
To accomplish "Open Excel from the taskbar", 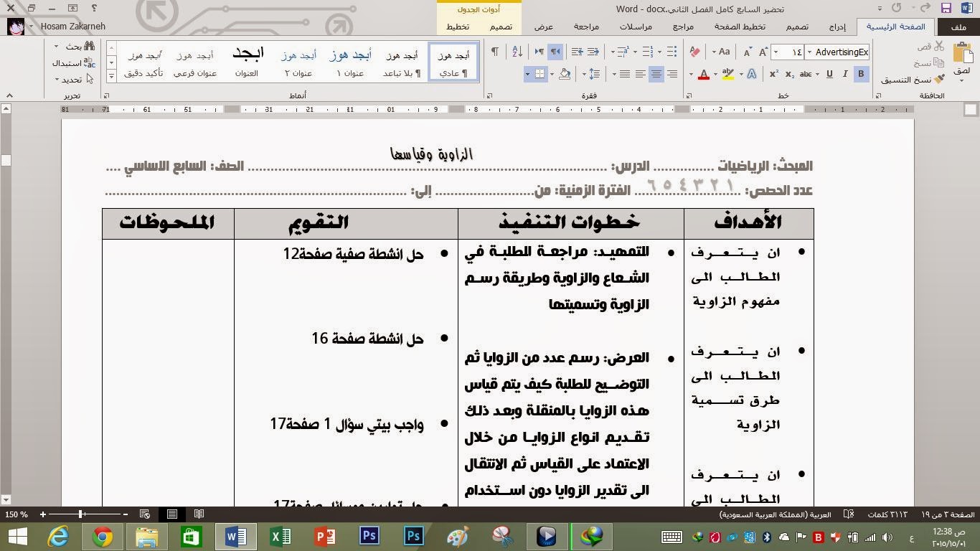I will tap(281, 536).
